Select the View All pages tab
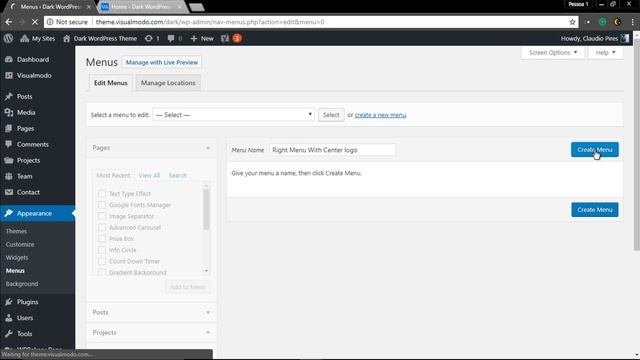This screenshot has height=360, width=640. [x=149, y=176]
